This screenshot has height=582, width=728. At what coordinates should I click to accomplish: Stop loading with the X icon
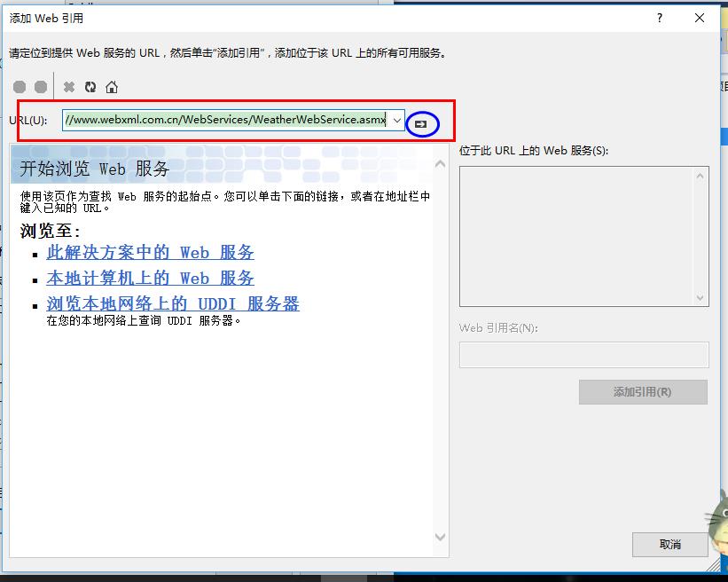pos(68,87)
